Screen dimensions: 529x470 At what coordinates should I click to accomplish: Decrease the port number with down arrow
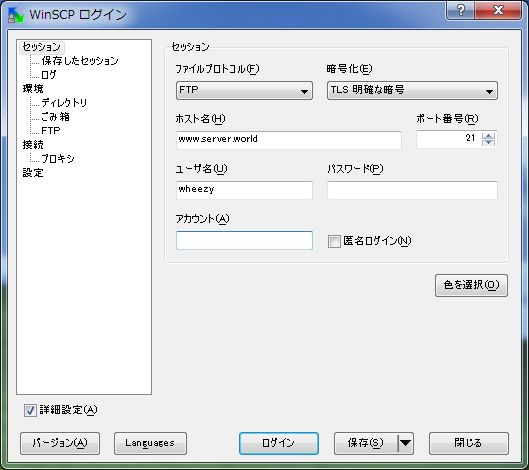coord(489,143)
